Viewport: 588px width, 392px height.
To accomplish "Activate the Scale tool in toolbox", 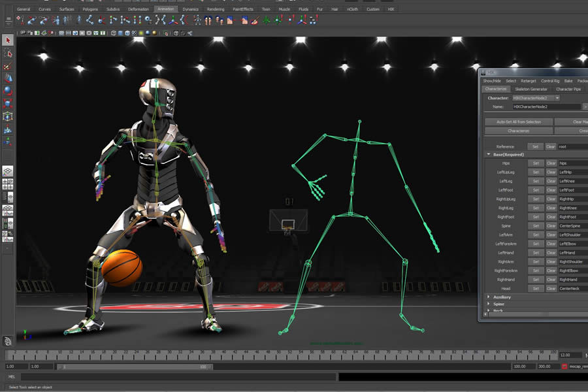I will pyautogui.click(x=8, y=103).
